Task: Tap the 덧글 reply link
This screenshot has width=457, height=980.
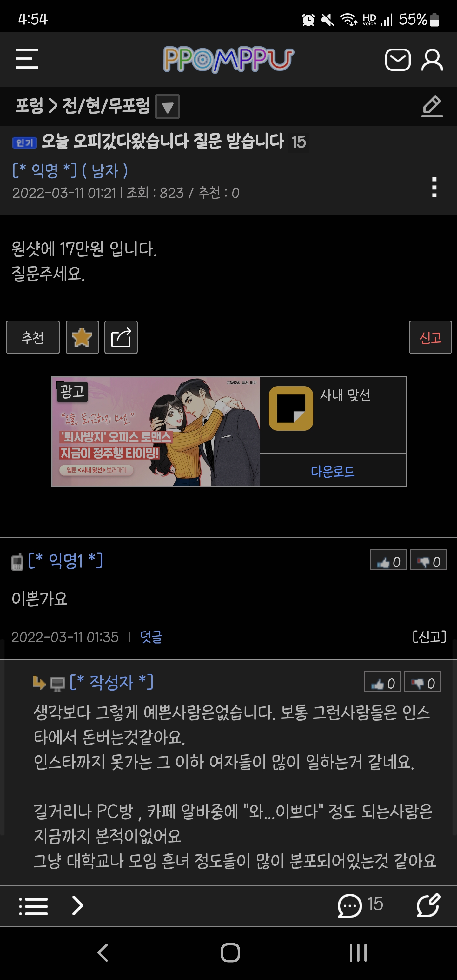Action: click(151, 637)
